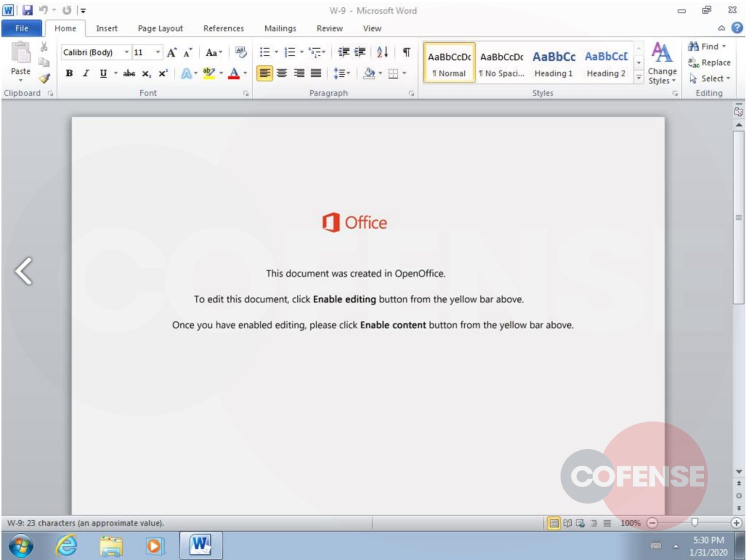Open the File tab
This screenshot has width=746, height=560.
(x=21, y=28)
